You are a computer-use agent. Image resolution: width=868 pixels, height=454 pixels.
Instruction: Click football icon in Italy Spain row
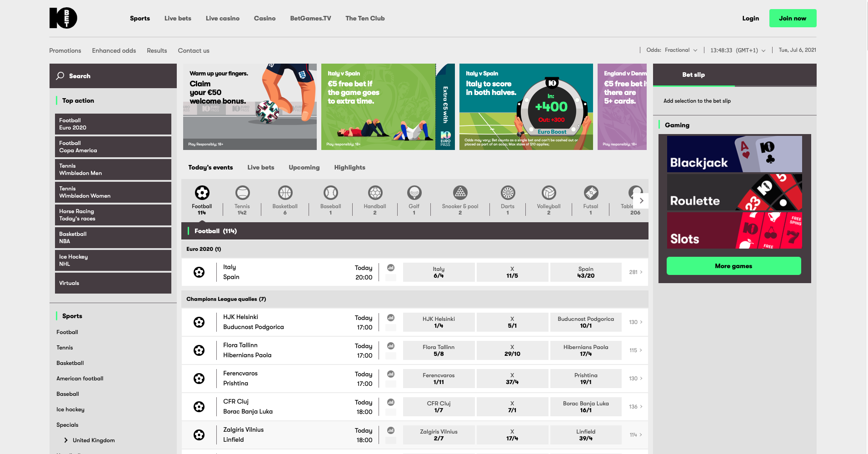(199, 272)
